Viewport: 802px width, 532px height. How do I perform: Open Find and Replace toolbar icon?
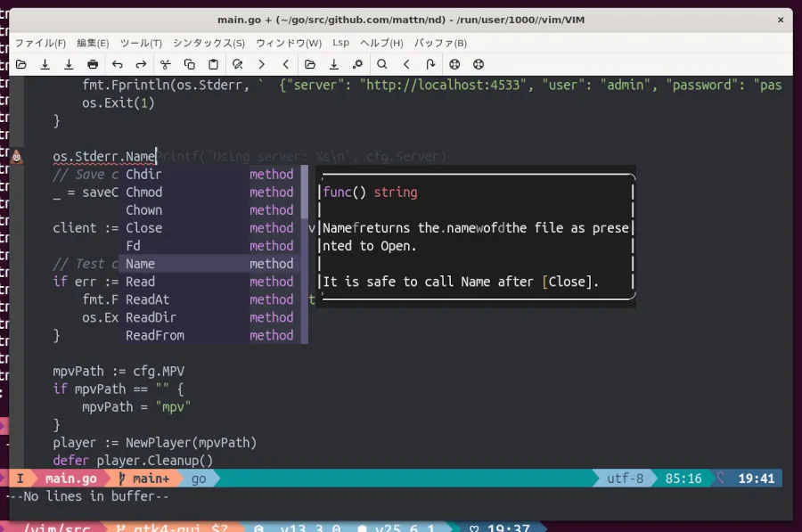237,64
